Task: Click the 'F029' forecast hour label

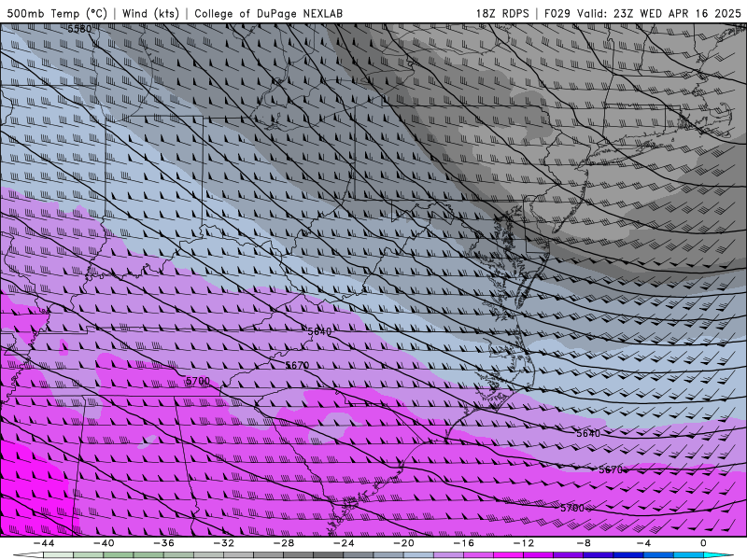Action: click(x=557, y=13)
